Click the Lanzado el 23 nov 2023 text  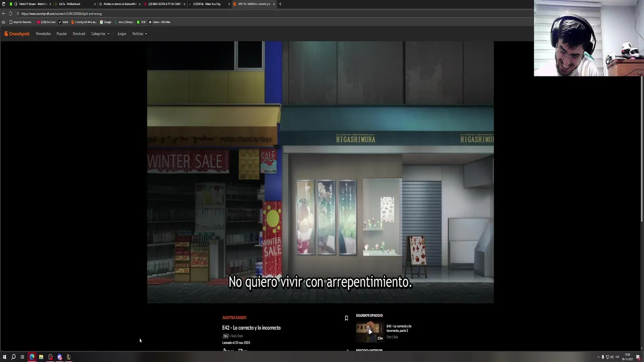pyautogui.click(x=236, y=343)
